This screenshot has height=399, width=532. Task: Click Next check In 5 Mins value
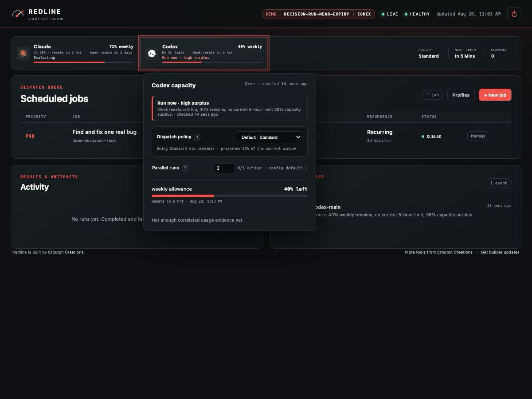(464, 56)
